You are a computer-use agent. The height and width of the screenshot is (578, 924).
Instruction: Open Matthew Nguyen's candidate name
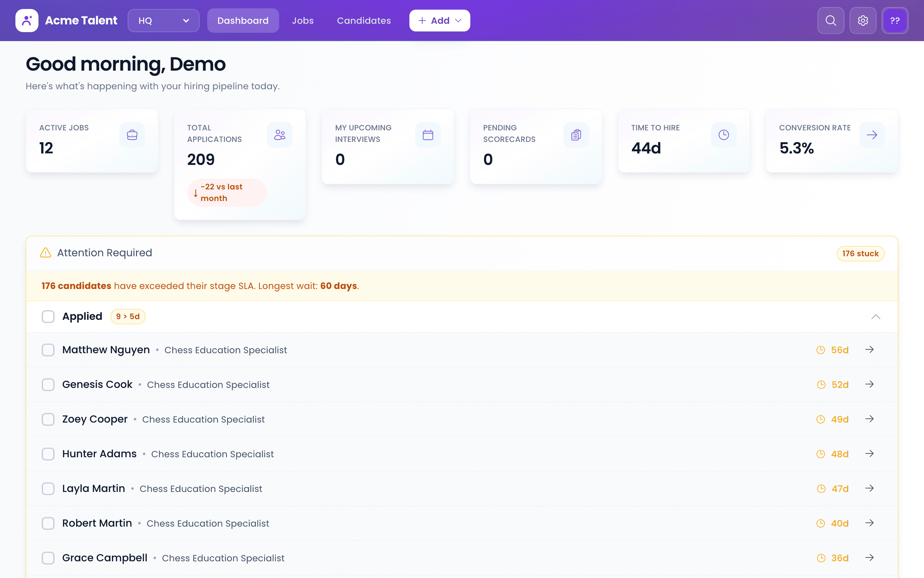pyautogui.click(x=106, y=350)
